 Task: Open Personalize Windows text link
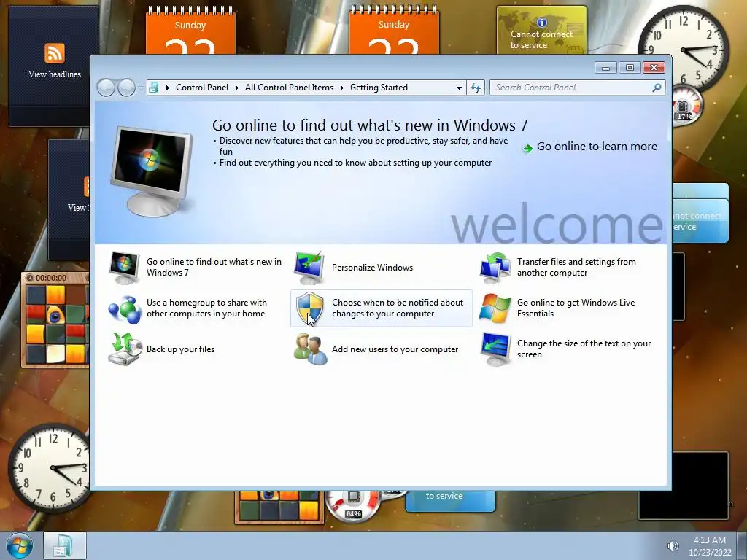tap(372, 268)
